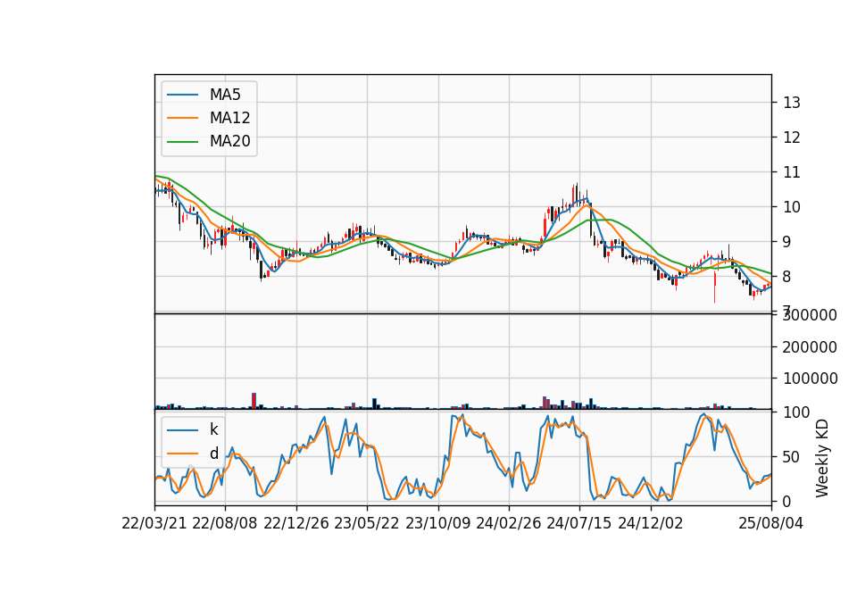The height and width of the screenshot is (616, 857).
Task: Click the volume axis value 300000
Action: [810, 315]
